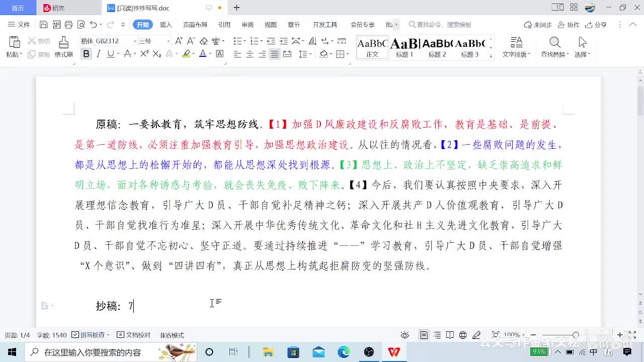Align text left
The image size is (644, 362).
point(237,54)
